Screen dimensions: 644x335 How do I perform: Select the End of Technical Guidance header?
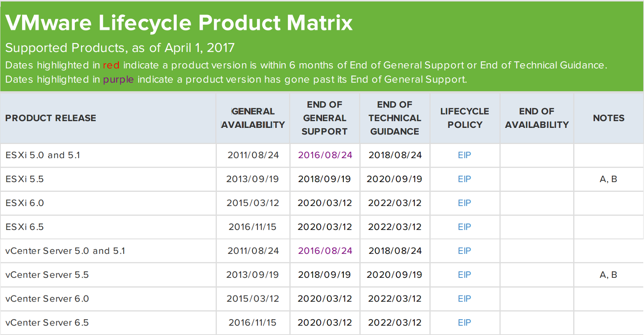click(x=394, y=118)
